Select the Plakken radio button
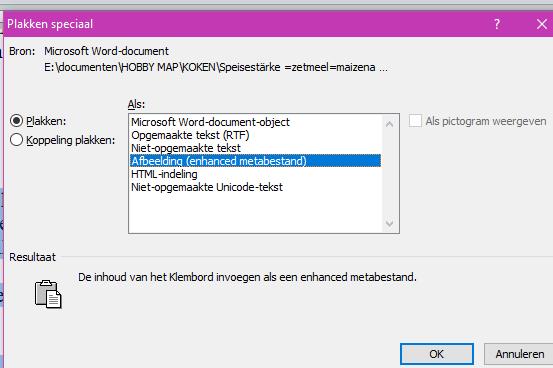 point(17,121)
